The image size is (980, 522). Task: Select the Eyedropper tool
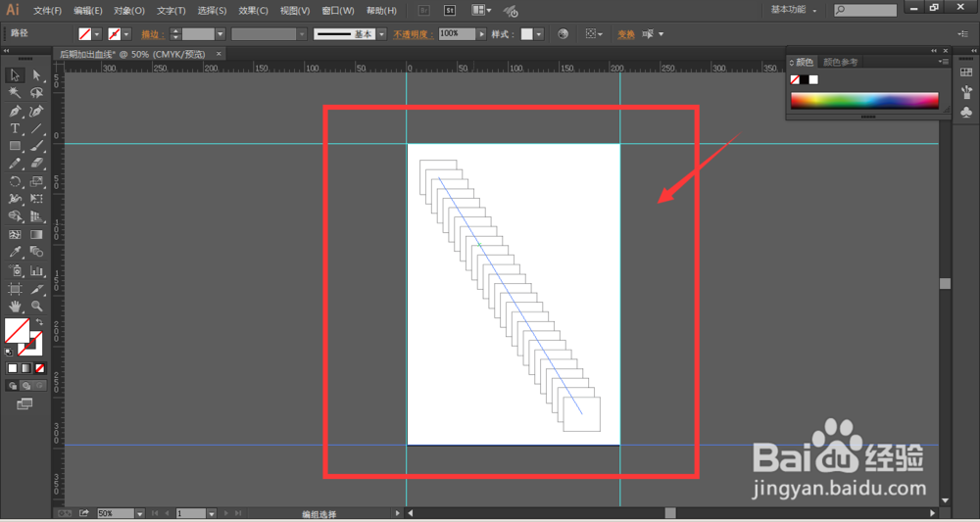click(15, 253)
